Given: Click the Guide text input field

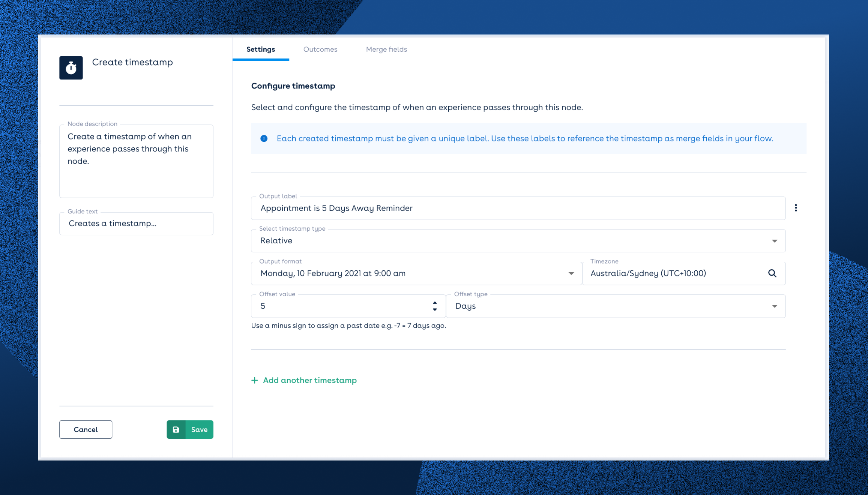Looking at the screenshot, I should point(136,223).
